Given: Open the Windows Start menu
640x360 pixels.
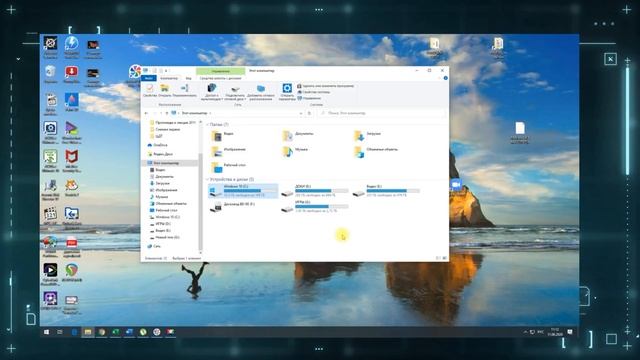Looking at the screenshot, I should (x=47, y=332).
